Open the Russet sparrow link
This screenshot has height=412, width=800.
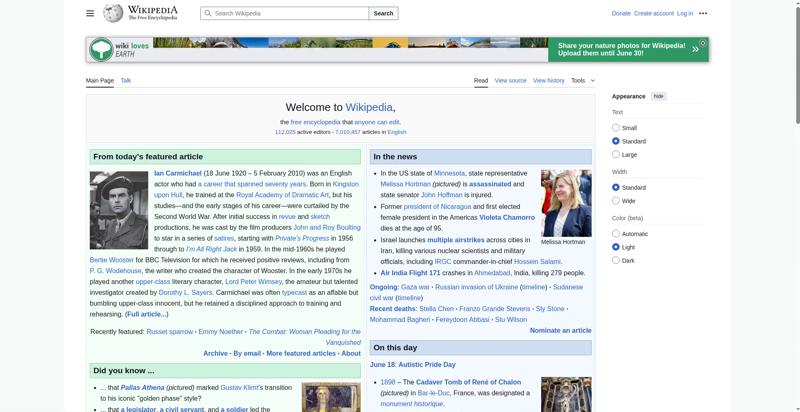point(169,331)
